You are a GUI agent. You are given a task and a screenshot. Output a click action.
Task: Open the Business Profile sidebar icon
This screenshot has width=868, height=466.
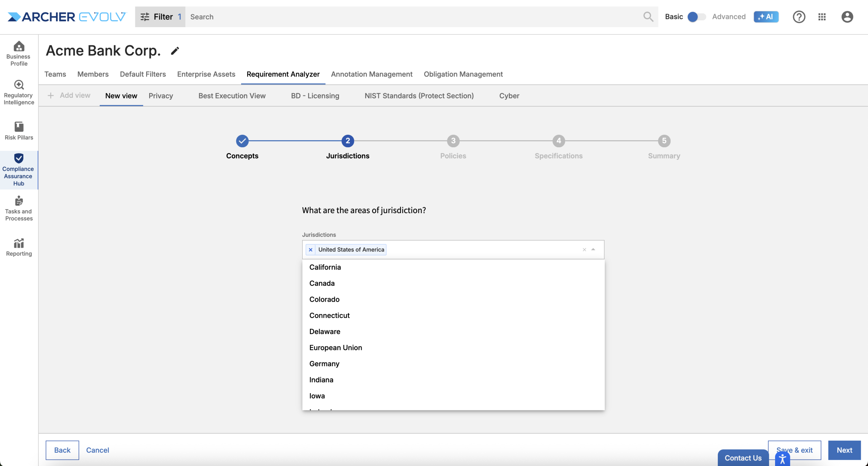[x=19, y=53]
